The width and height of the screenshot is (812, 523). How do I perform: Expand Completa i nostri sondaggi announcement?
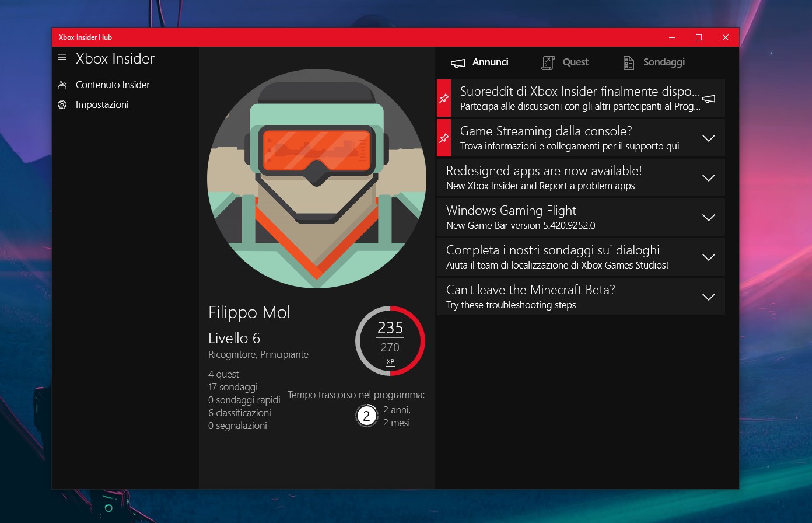(709, 257)
